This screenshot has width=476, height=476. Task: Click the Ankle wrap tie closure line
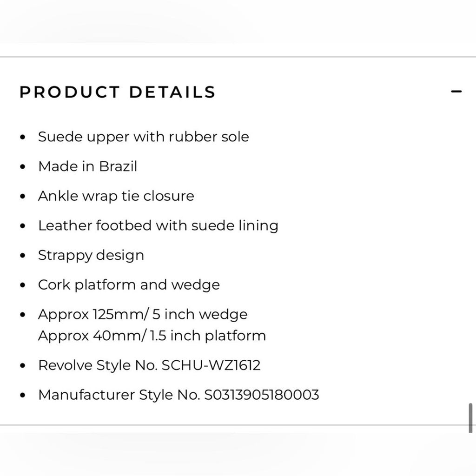point(116,196)
